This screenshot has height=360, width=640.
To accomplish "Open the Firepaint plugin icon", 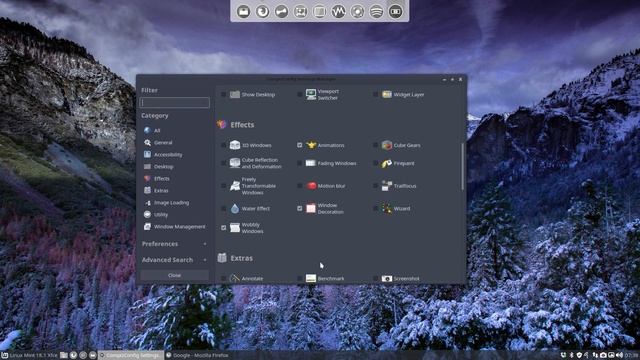I will (387, 163).
